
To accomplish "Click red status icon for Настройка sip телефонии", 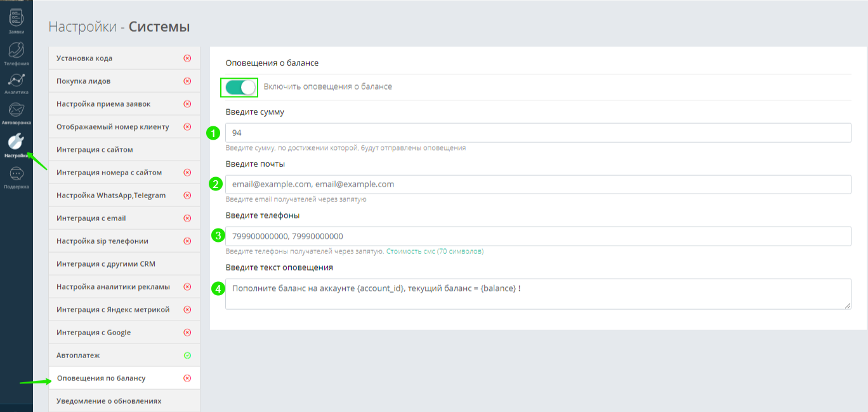I will (187, 241).
